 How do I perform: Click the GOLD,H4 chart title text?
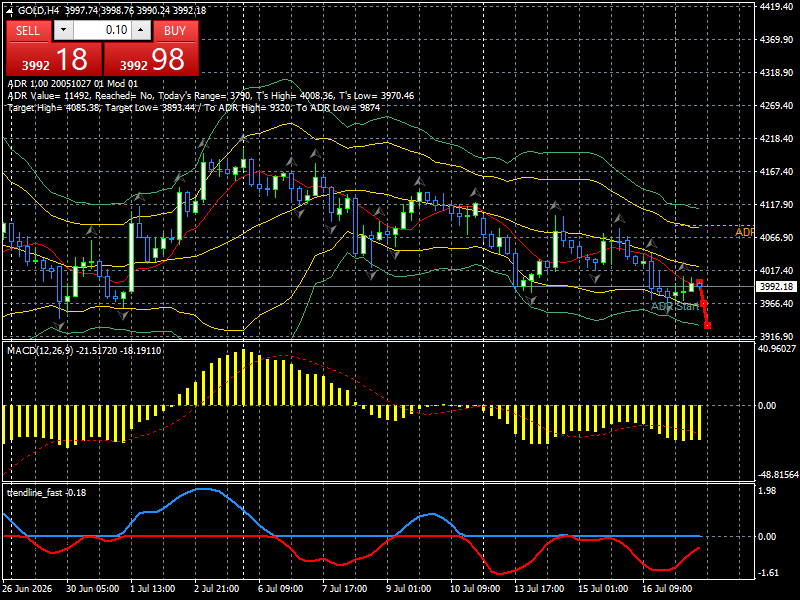(39, 11)
